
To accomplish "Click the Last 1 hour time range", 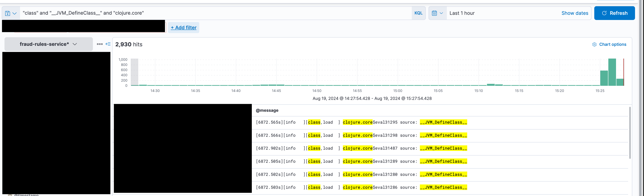I will click(462, 13).
